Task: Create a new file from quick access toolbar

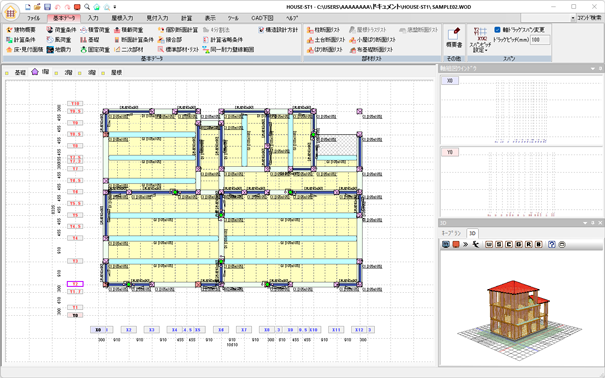Action: (x=27, y=7)
